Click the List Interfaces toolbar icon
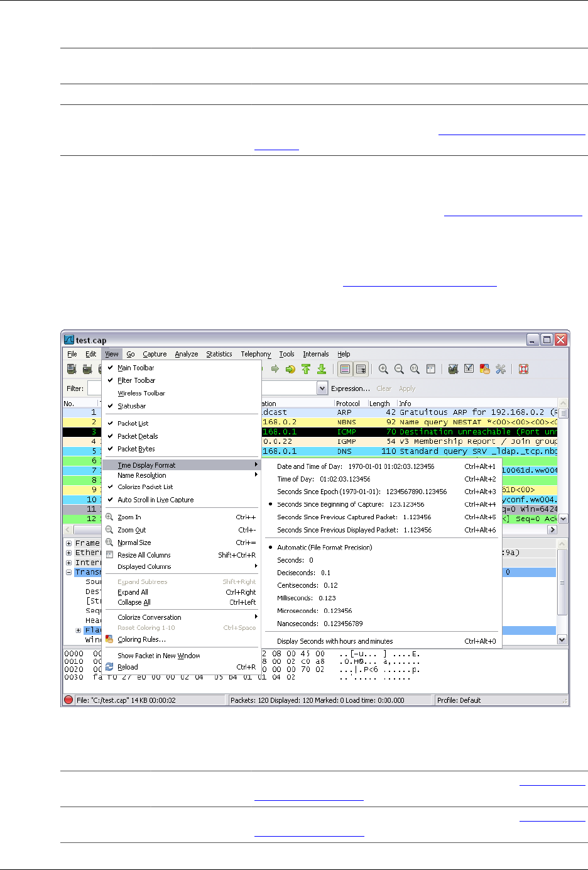 coord(72,369)
